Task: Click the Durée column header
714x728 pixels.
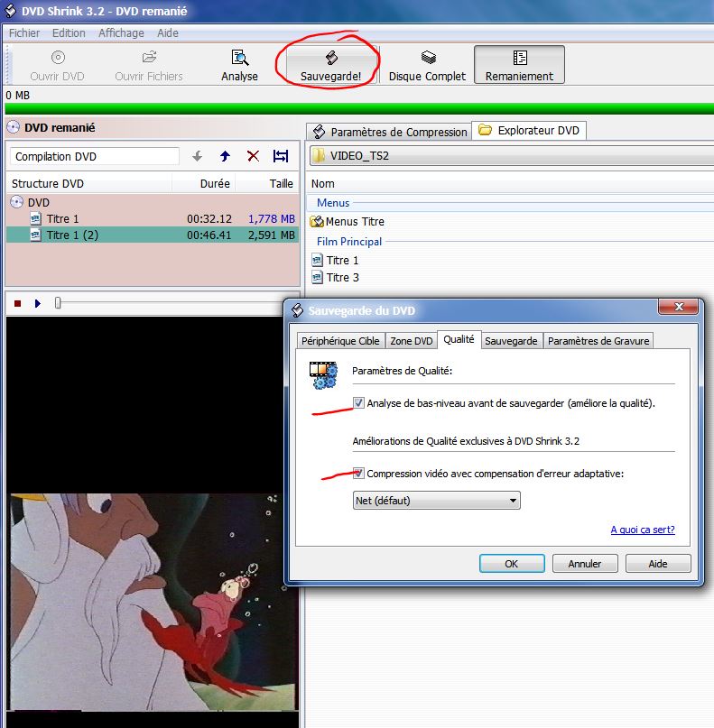Action: click(x=204, y=183)
